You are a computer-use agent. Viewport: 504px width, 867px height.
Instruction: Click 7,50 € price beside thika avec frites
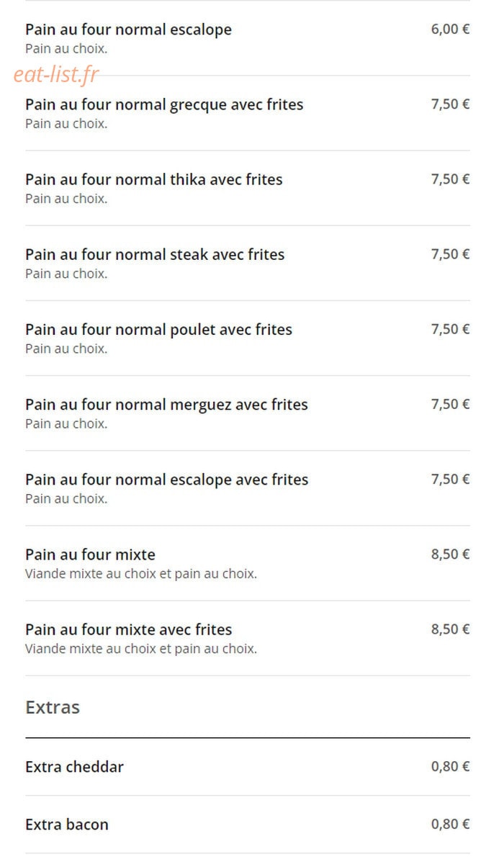point(451,179)
